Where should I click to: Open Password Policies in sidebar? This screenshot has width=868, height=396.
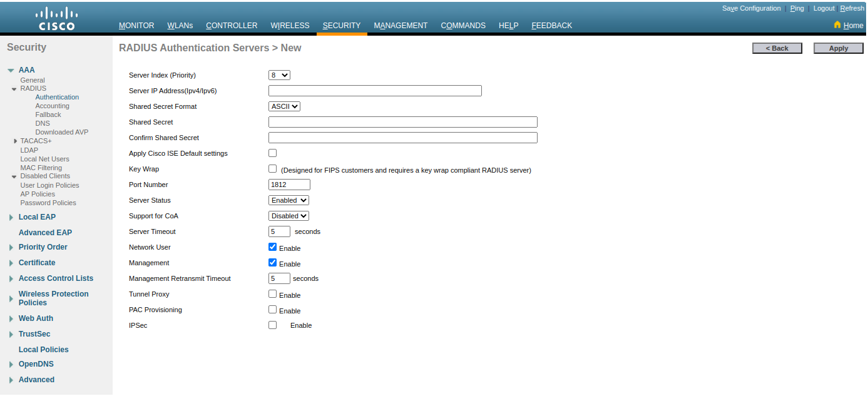click(48, 203)
